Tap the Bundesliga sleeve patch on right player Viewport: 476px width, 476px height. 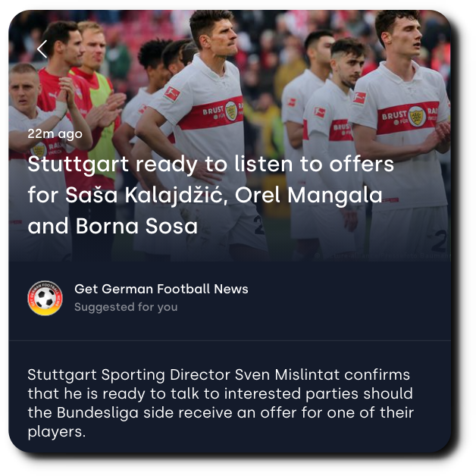point(359,98)
